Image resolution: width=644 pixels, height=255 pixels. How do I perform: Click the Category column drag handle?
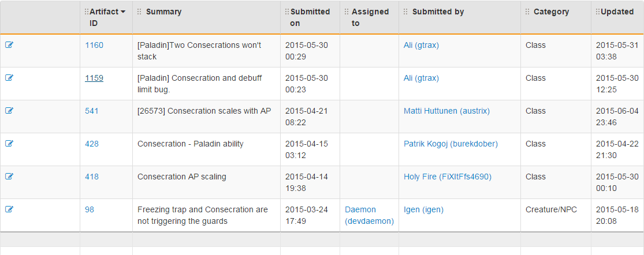click(x=527, y=12)
